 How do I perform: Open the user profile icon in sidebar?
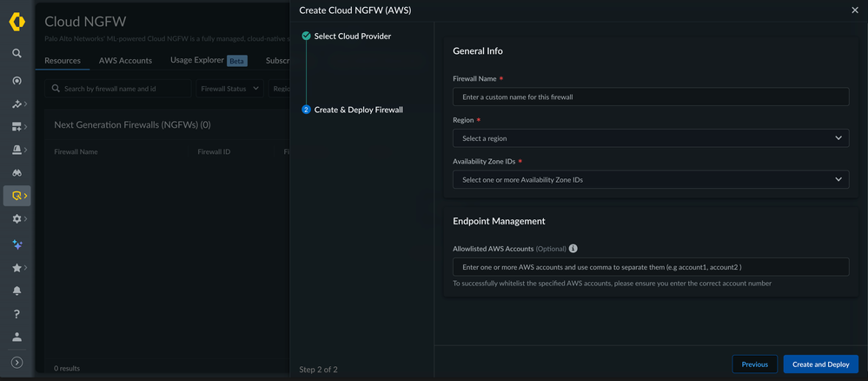pos(17,337)
